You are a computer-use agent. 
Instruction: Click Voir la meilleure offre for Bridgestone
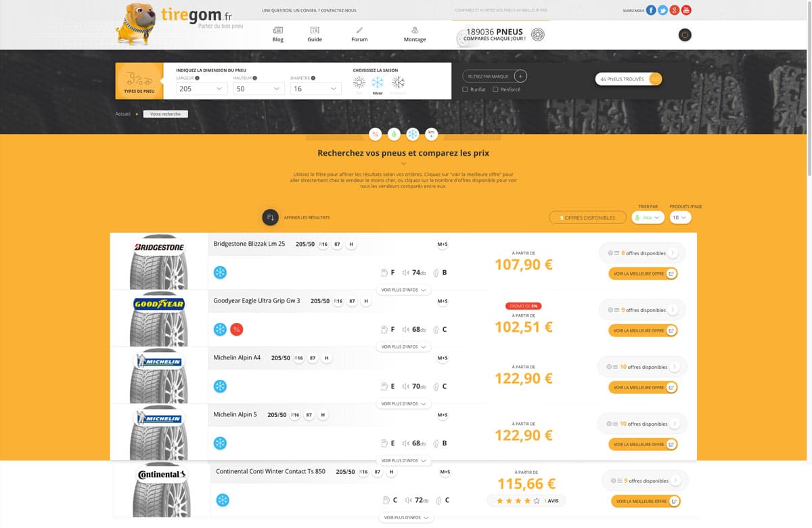[643, 273]
